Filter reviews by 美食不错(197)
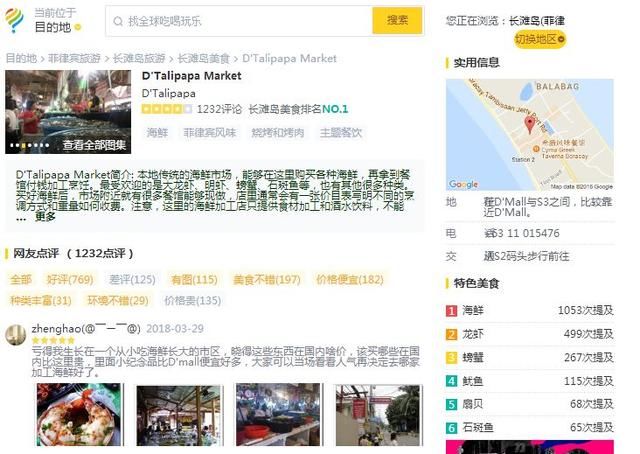This screenshot has width=640, height=454. coord(267,280)
